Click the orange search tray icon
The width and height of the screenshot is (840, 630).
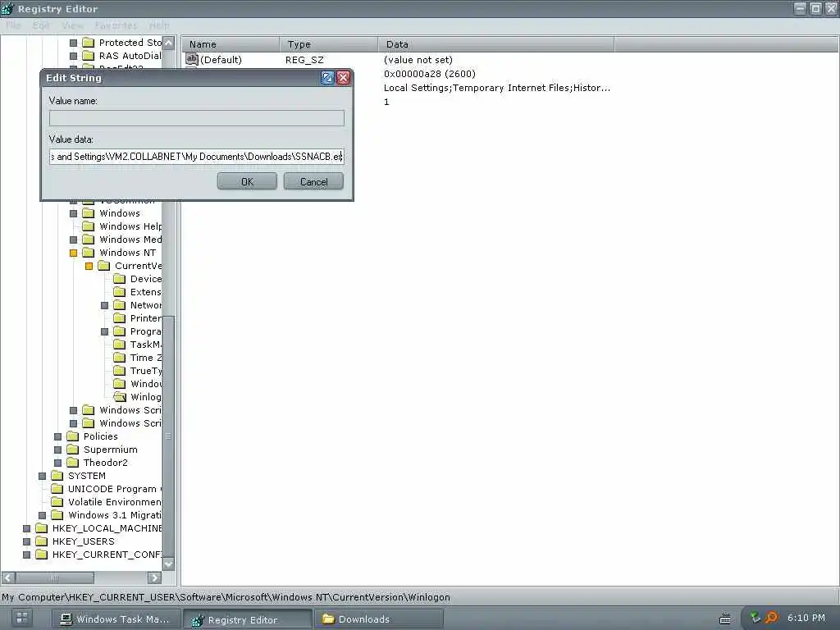(771, 618)
